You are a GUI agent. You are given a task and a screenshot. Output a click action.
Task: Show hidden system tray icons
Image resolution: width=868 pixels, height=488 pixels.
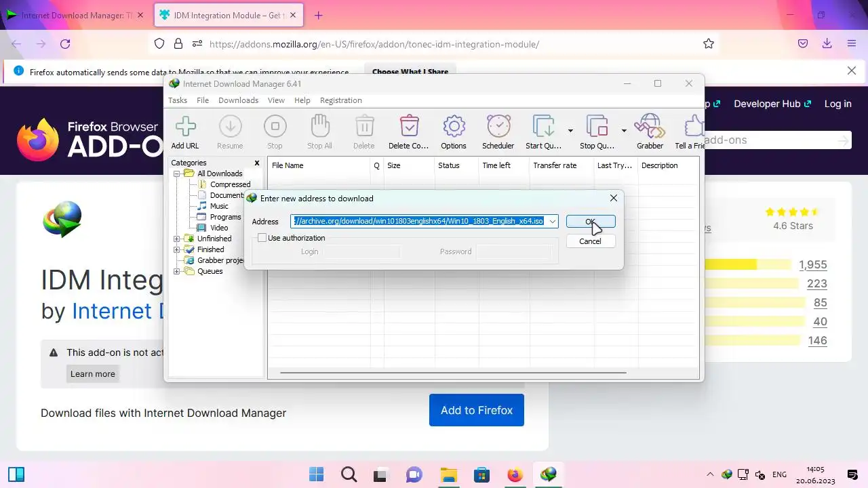click(x=710, y=474)
